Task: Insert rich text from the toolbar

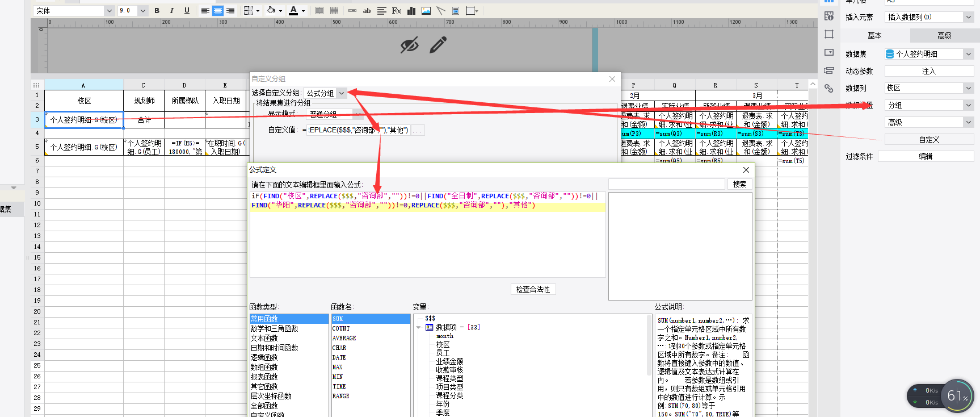Action: tap(381, 11)
